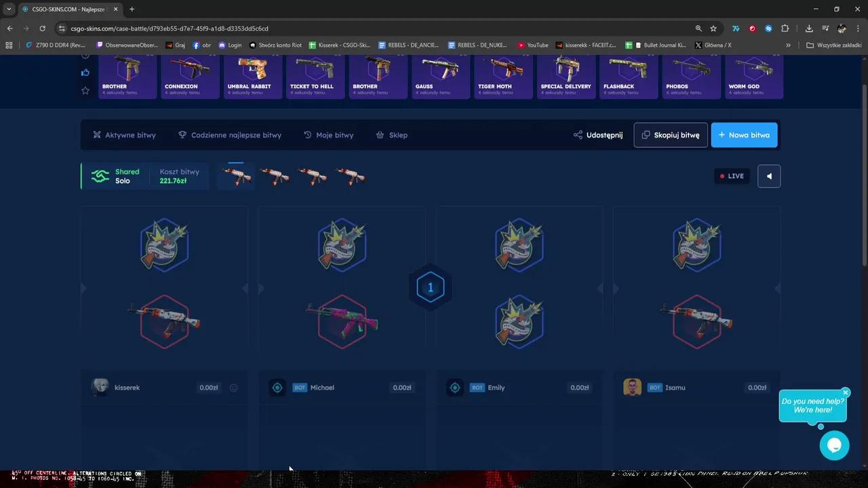The height and width of the screenshot is (488, 868).
Task: Click the round number 1 hexagon
Action: [430, 287]
